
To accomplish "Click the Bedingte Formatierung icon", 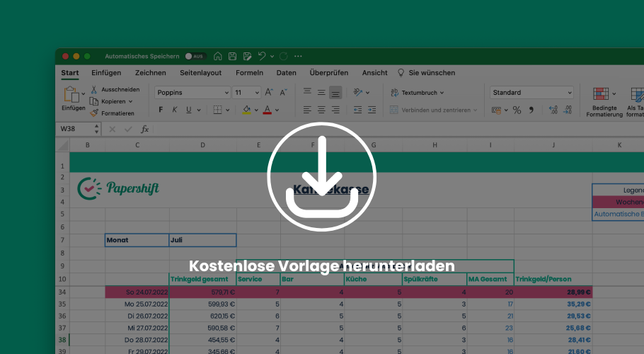I will [x=601, y=94].
